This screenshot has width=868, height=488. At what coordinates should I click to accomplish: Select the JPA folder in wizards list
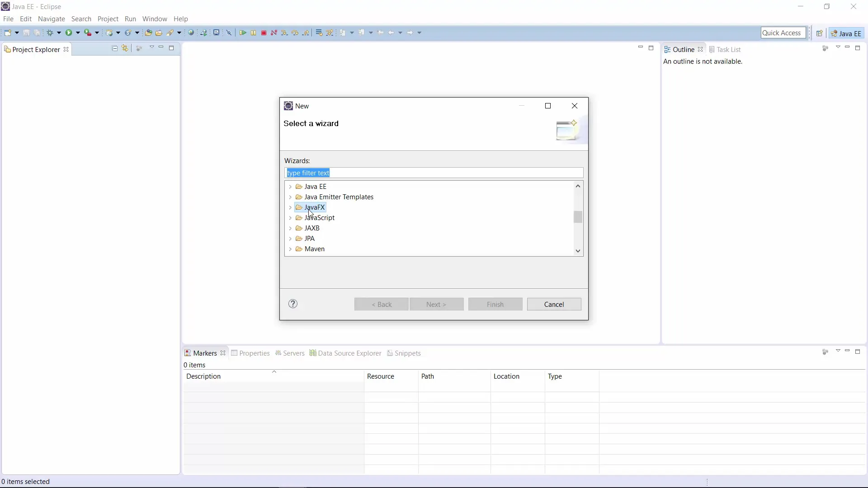click(305, 239)
